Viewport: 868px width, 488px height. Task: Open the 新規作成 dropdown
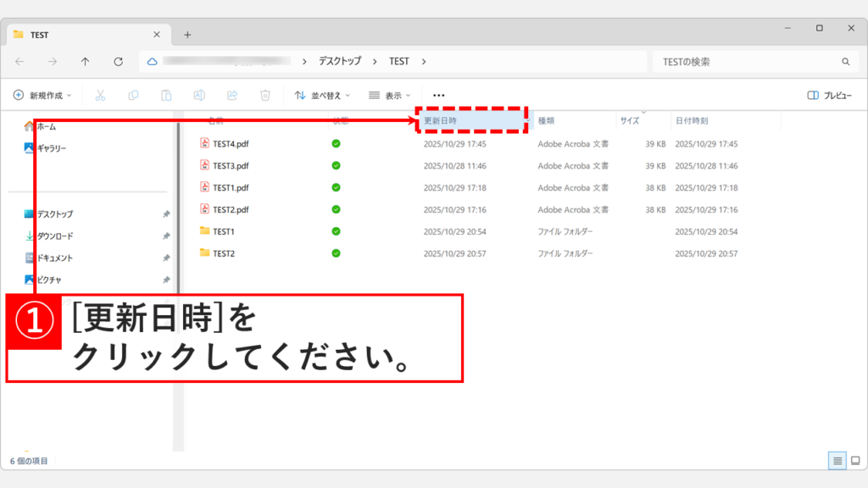(43, 95)
